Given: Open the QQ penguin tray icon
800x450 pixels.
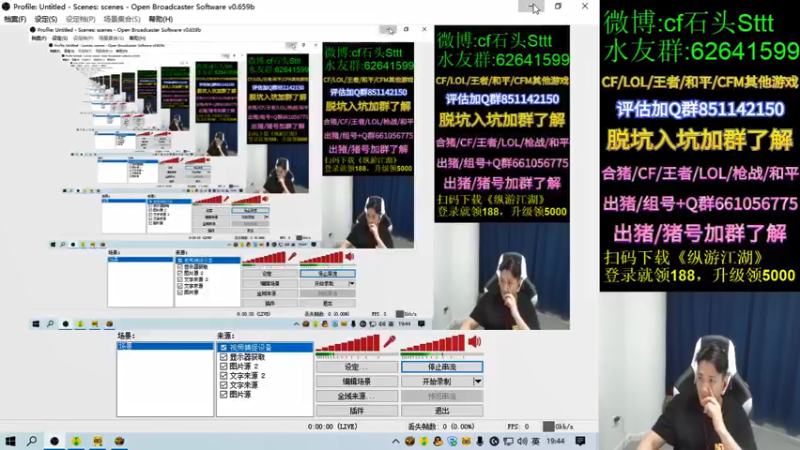Looking at the screenshot, I should coord(438,441).
